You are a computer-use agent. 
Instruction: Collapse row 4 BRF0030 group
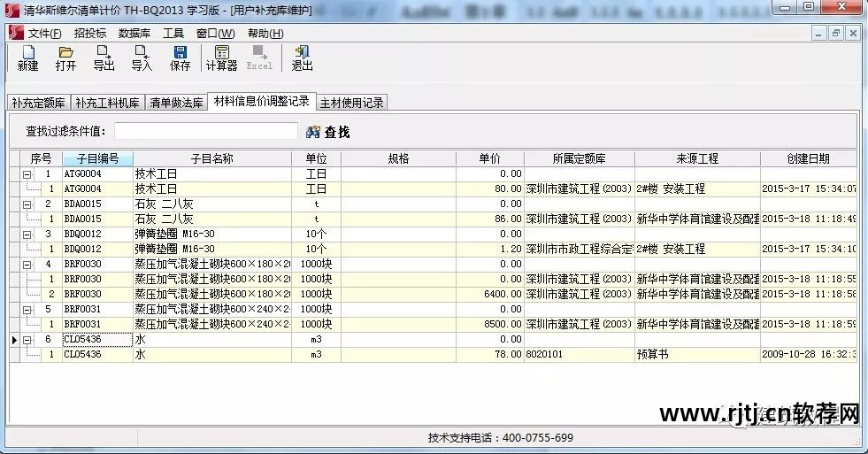[x=27, y=265]
